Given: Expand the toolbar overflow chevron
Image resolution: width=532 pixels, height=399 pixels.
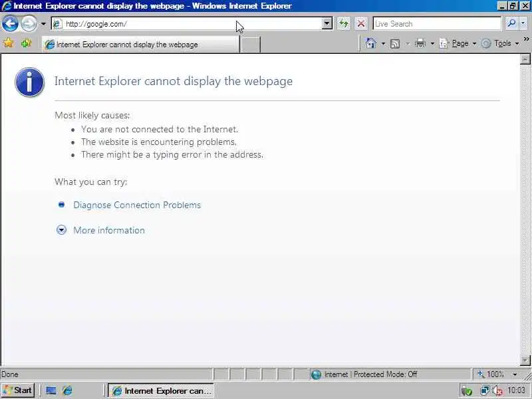Looking at the screenshot, I should tap(526, 39).
